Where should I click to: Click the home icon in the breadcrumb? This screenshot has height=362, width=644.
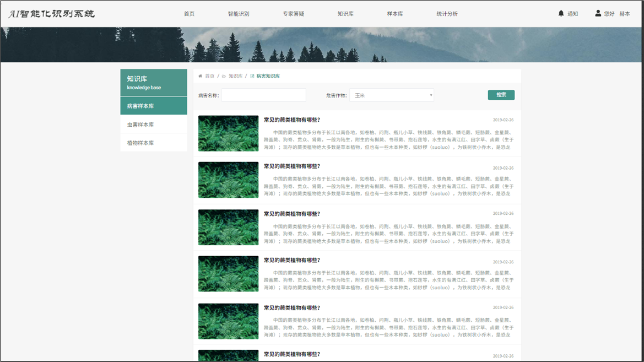pyautogui.click(x=201, y=76)
